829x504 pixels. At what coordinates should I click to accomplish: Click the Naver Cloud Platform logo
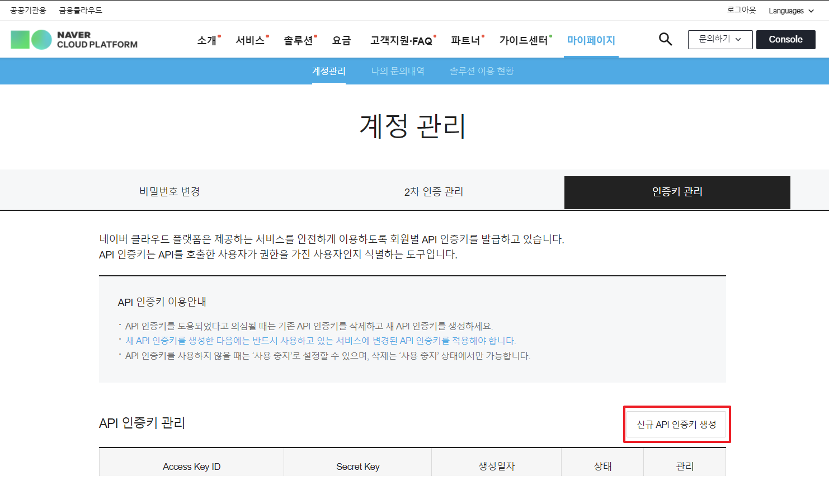click(x=74, y=40)
